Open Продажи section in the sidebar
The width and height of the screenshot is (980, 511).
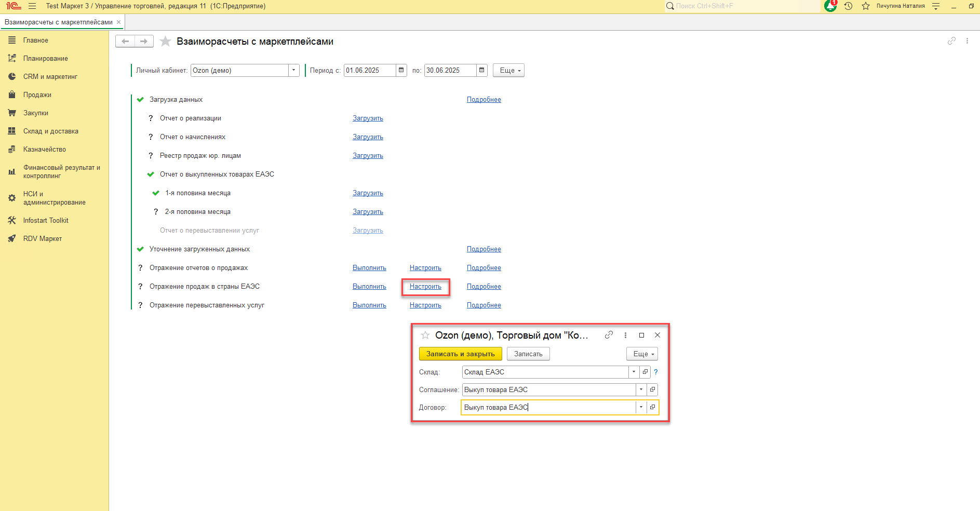[x=37, y=95]
